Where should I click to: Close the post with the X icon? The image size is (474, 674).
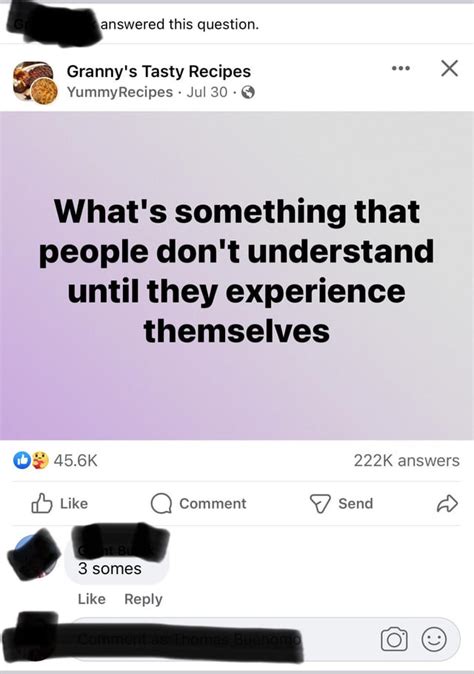pos(450,68)
